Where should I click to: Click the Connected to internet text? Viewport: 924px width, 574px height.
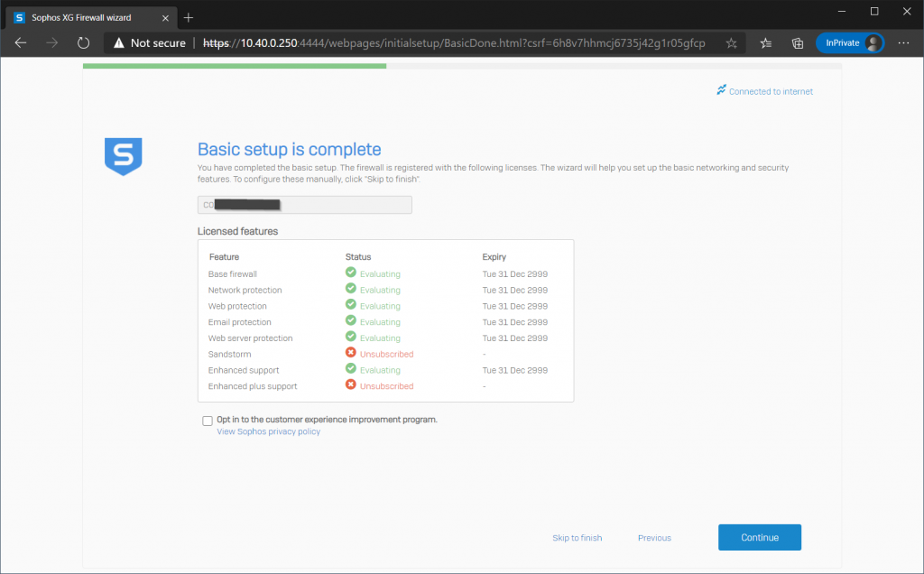click(771, 91)
